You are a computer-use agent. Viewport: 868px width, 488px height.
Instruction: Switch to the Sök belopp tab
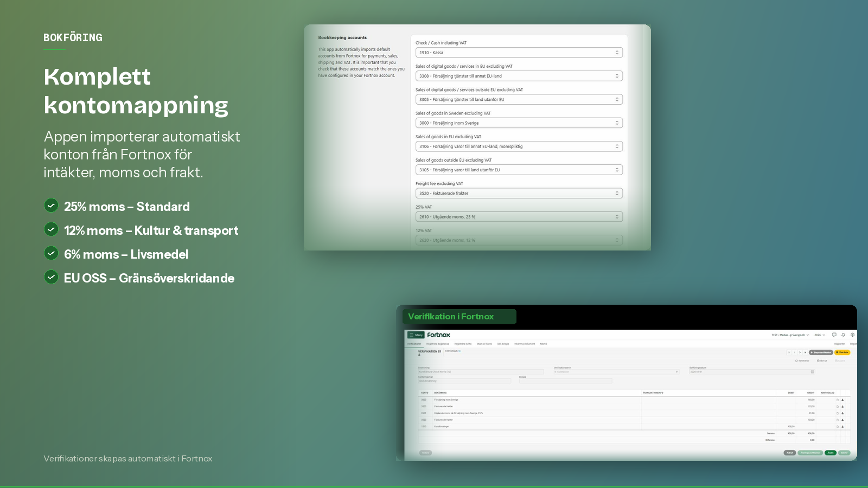(x=503, y=344)
